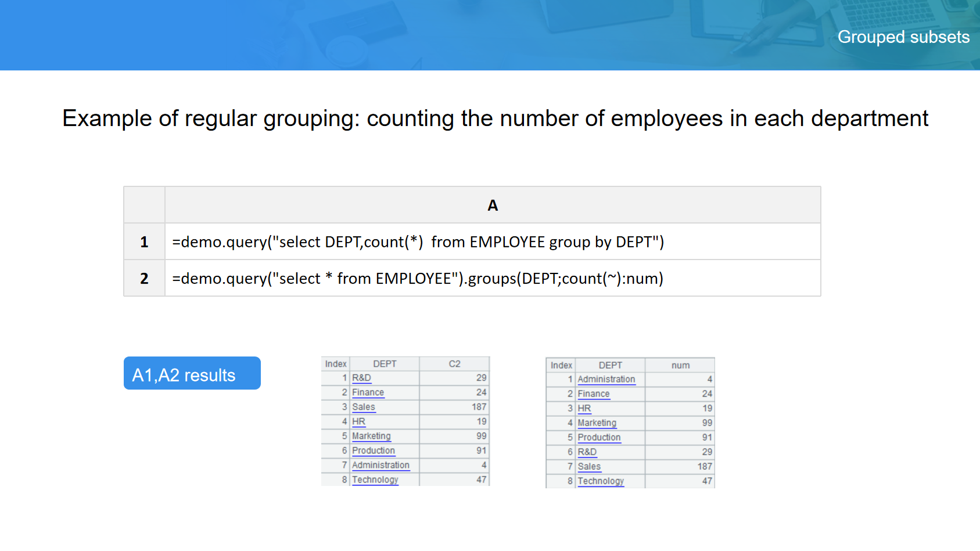
Task: Click Marketing link in the num results table
Action: point(597,423)
